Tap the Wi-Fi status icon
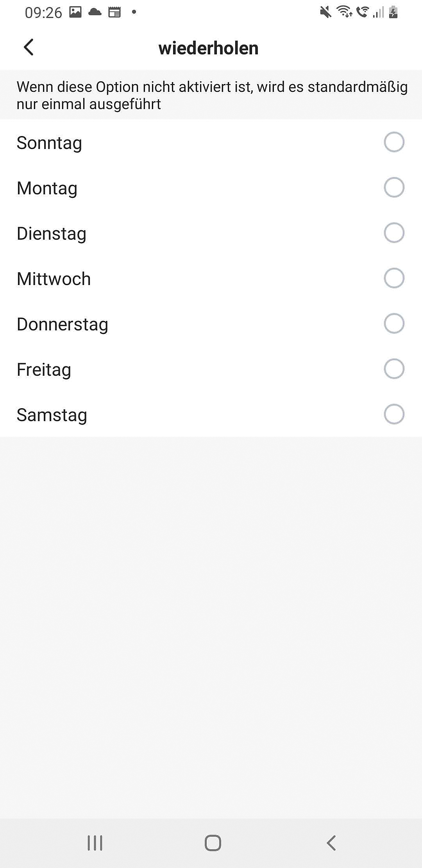422x868 pixels. pyautogui.click(x=344, y=13)
